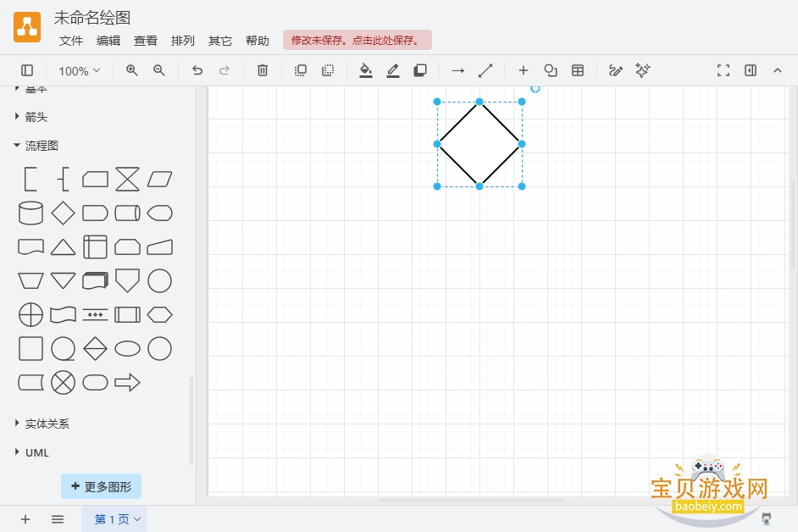This screenshot has height=532, width=798.
Task: Click the zoom in magnifier icon
Action: (132, 70)
